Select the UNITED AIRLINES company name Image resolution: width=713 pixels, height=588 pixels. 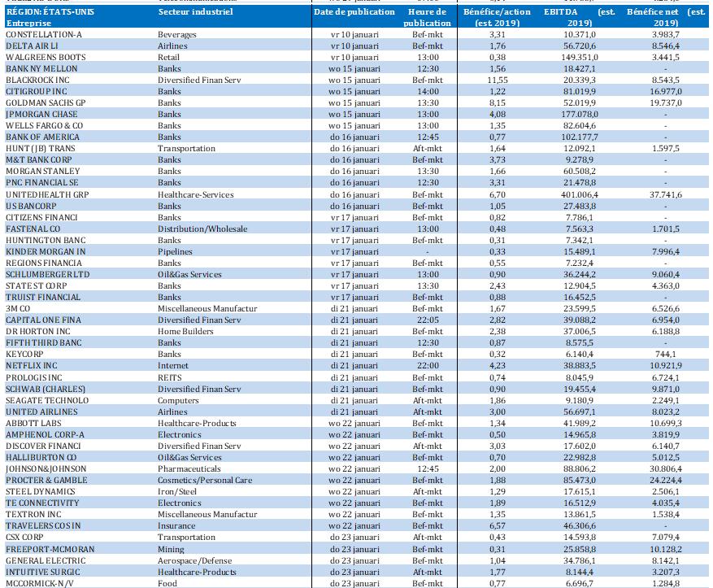[41, 412]
